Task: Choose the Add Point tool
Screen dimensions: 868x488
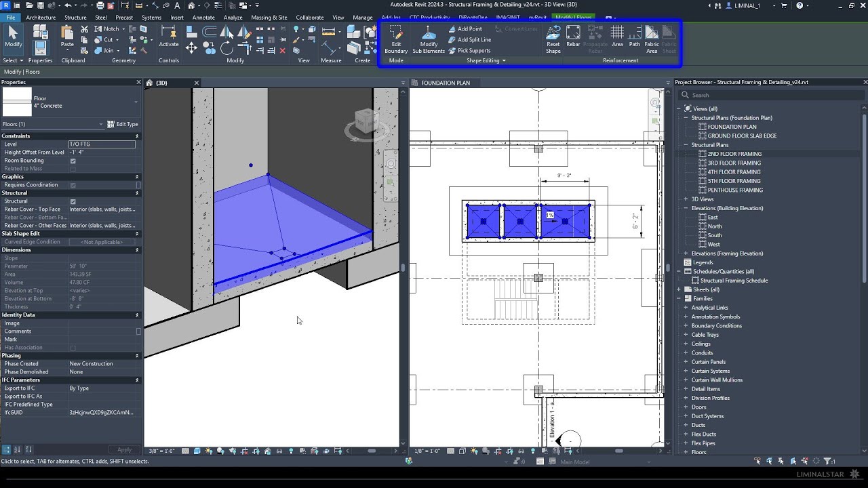Action: coord(465,29)
